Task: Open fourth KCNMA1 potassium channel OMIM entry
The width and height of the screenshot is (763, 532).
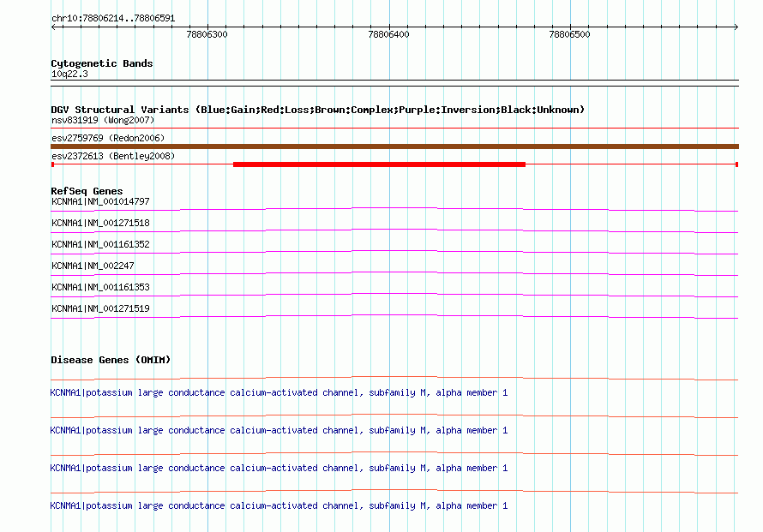Action: click(279, 505)
